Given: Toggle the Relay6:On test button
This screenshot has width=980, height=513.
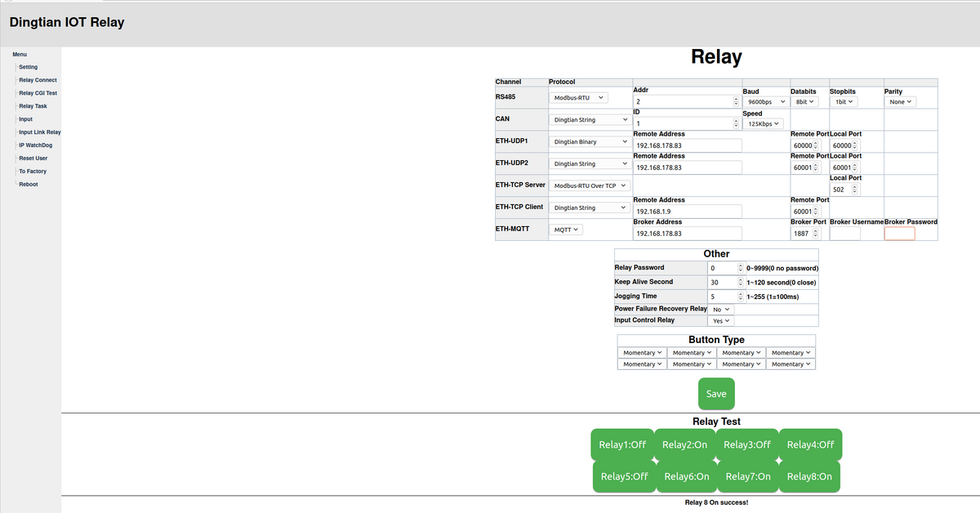Looking at the screenshot, I should 687,476.
